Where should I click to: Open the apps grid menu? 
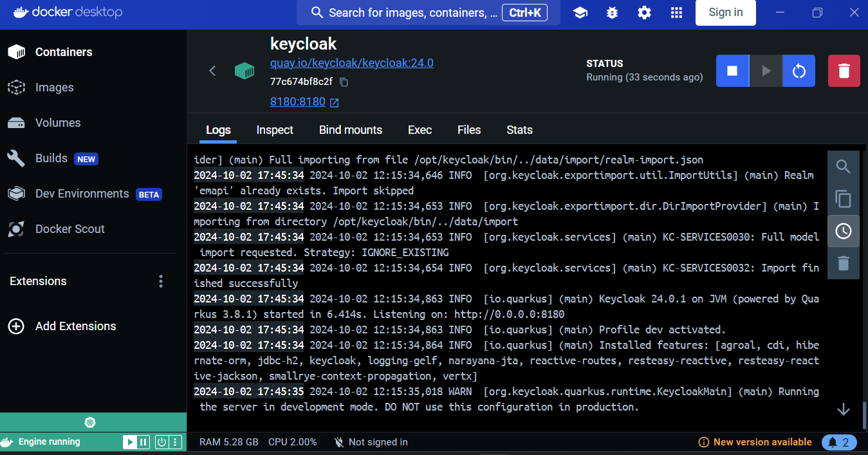pos(676,13)
